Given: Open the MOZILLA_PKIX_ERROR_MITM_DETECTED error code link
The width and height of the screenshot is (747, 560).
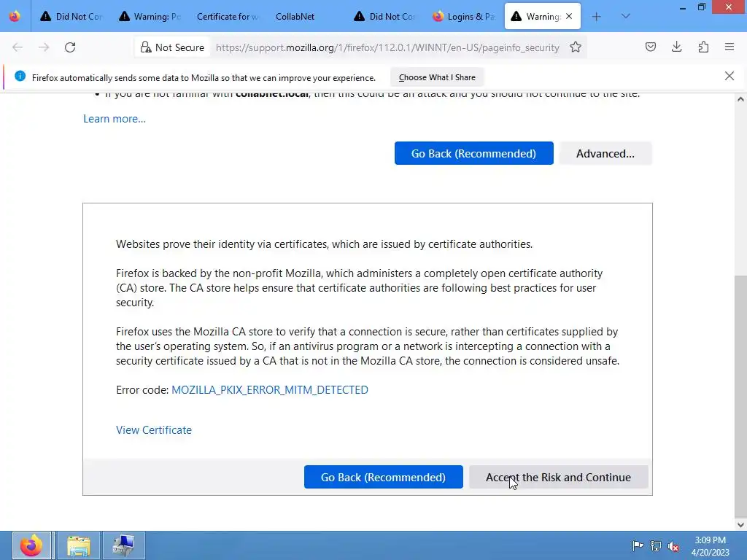Looking at the screenshot, I should [270, 390].
